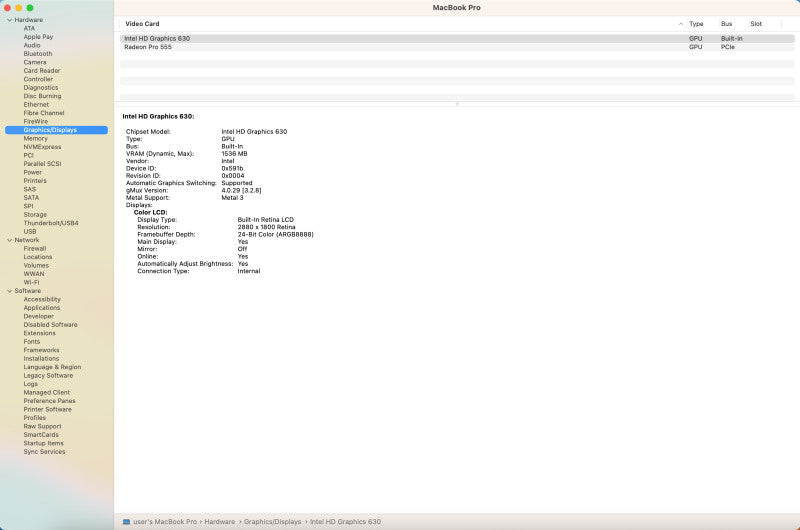This screenshot has height=530, width=800.
Task: Select Graphics/Displays sidebar item
Action: (x=56, y=130)
